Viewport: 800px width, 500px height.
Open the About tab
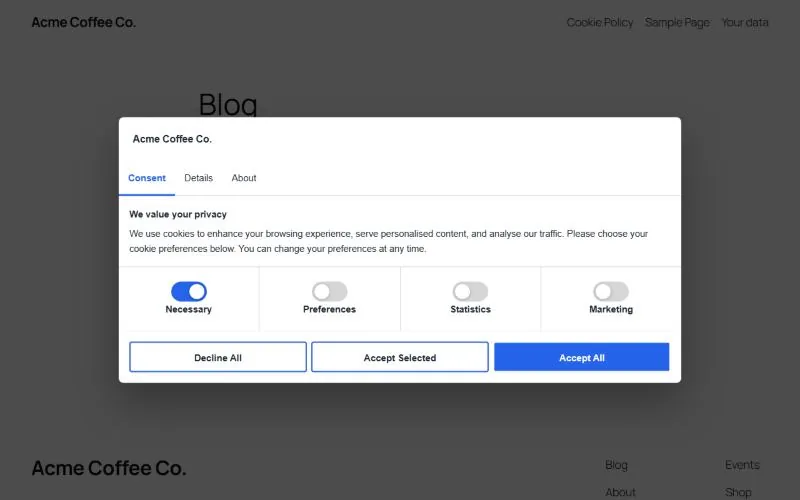pos(244,178)
